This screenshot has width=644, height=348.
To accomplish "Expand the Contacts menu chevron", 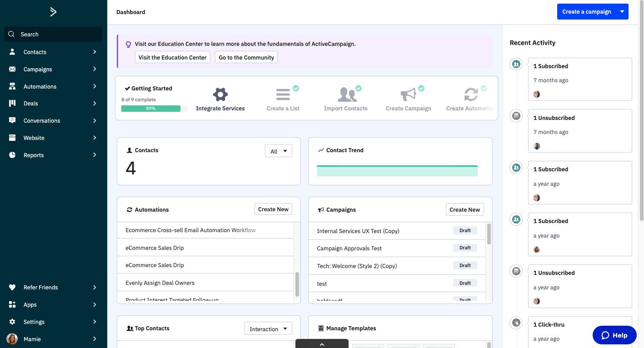I will [95, 52].
